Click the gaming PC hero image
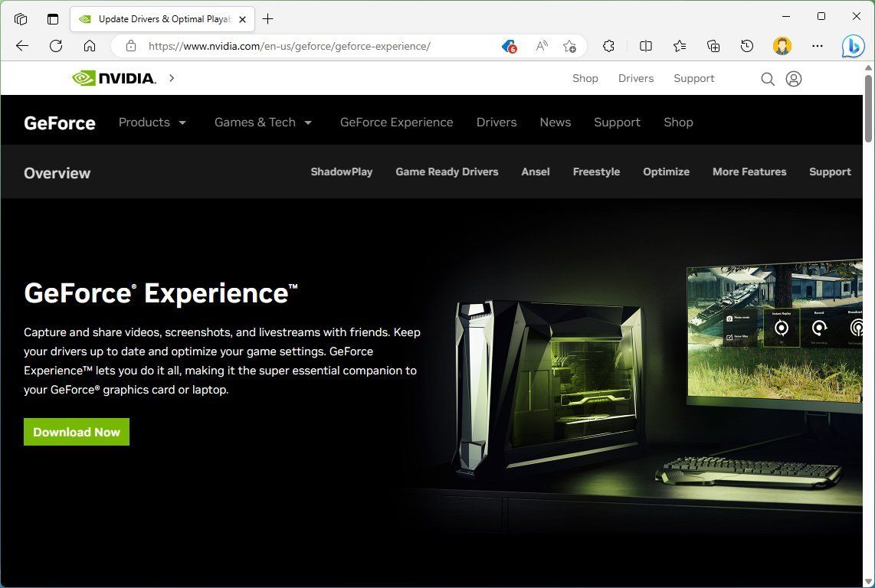Screen dimensions: 875x588 pos(549,389)
